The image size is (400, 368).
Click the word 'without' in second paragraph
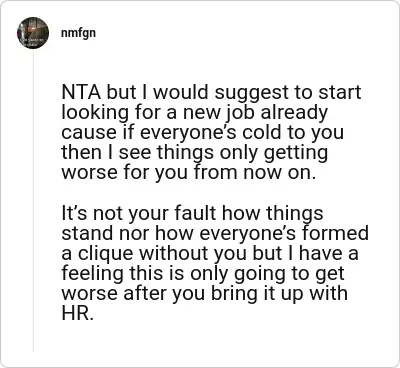(x=174, y=253)
